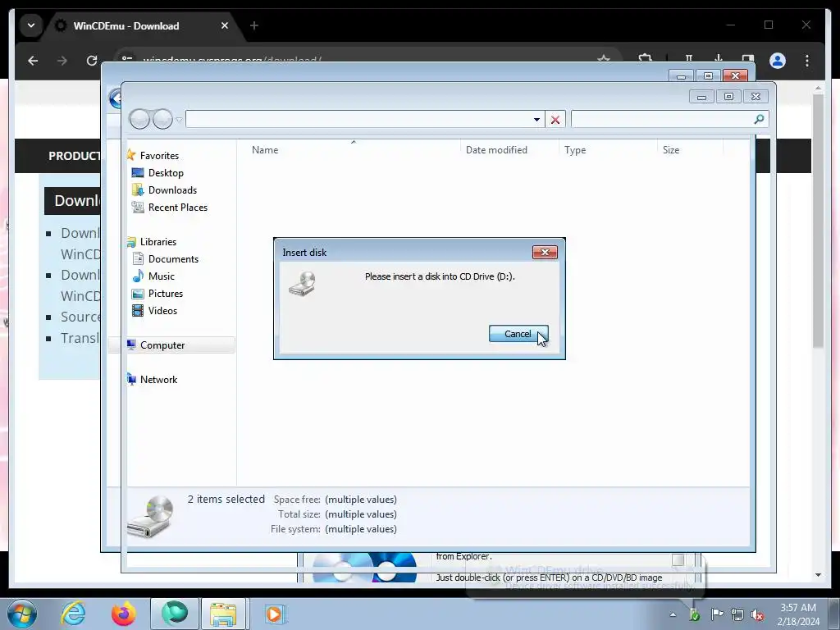Open the Music library
The image size is (840, 630).
(162, 276)
